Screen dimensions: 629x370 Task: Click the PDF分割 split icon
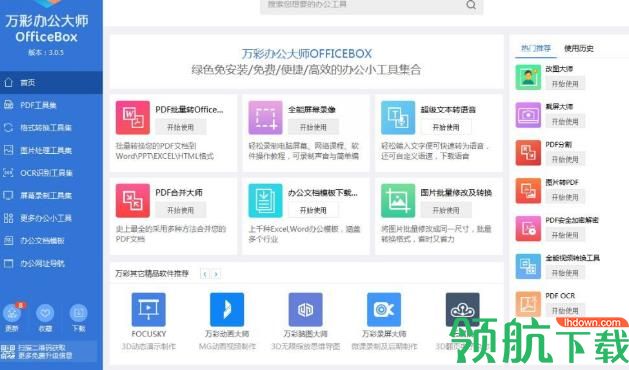528,152
